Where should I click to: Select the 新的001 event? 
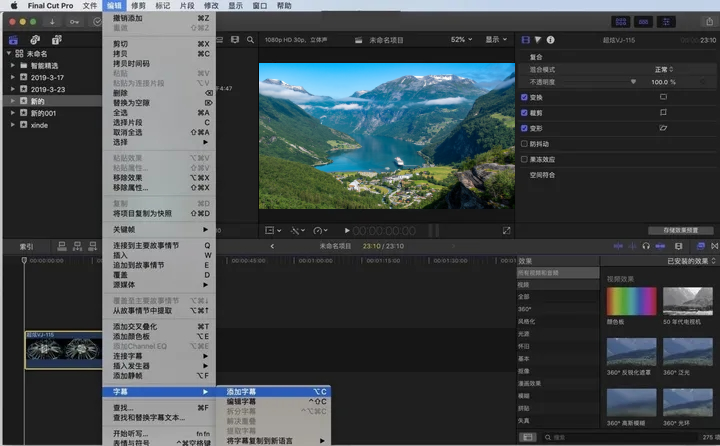coord(43,113)
